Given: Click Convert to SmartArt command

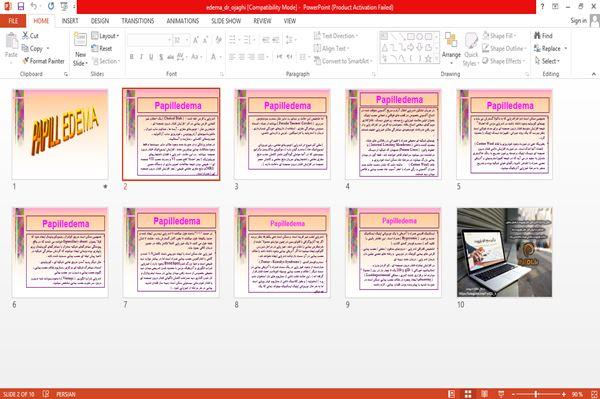Looking at the screenshot, I should [x=342, y=61].
